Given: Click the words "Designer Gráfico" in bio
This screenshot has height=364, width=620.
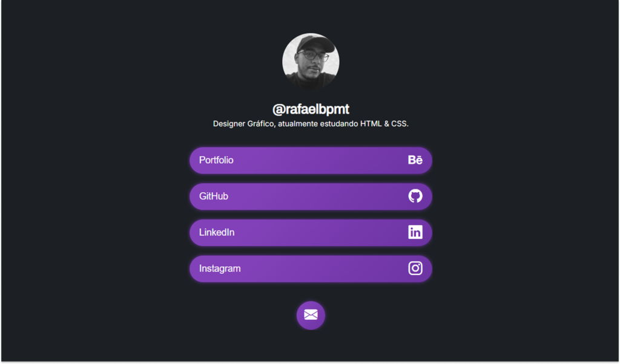Looking at the screenshot, I should tap(244, 124).
